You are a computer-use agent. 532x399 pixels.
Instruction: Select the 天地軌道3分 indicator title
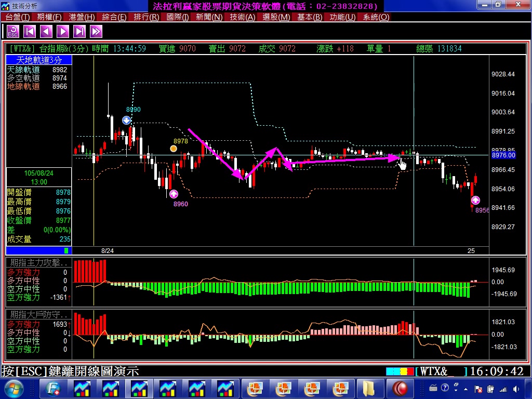point(39,60)
